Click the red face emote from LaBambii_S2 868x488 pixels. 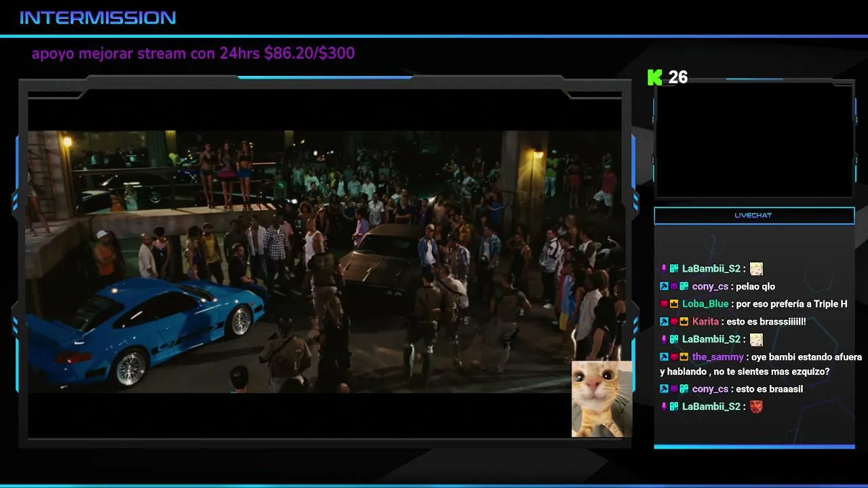point(756,407)
